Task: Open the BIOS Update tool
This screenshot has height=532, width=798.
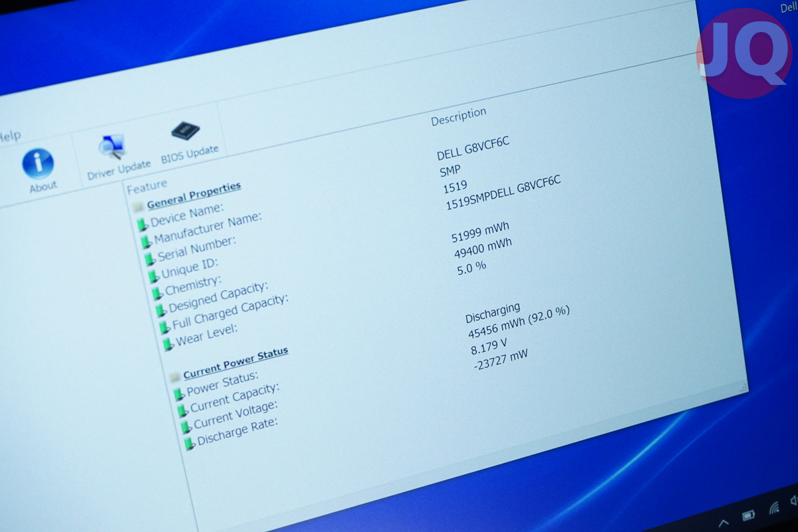Action: [188, 142]
